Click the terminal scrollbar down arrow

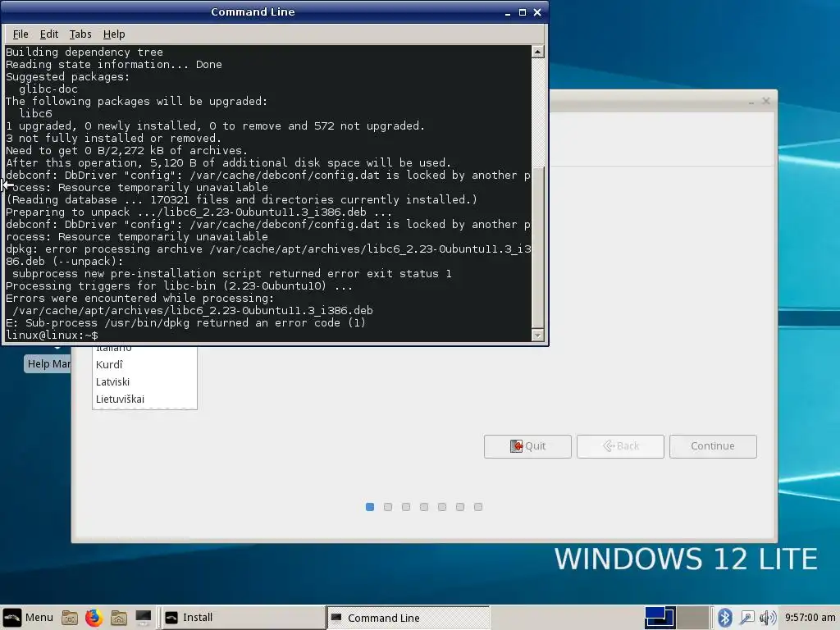[538, 336]
